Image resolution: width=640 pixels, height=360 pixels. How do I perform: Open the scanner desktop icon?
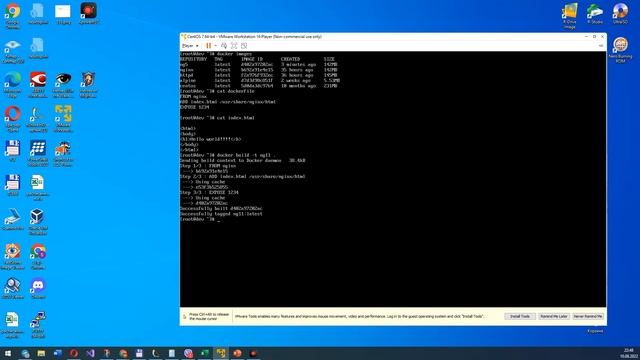13,219
